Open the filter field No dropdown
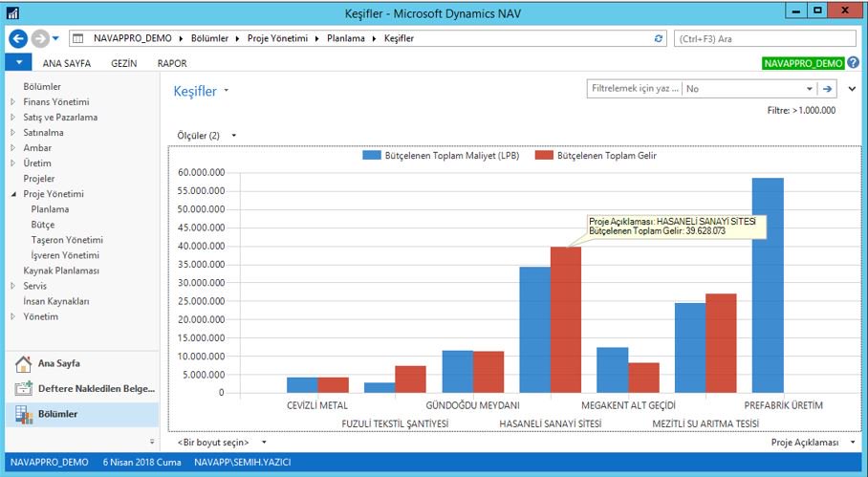Viewport: 868px width, 477px height. 809,89
